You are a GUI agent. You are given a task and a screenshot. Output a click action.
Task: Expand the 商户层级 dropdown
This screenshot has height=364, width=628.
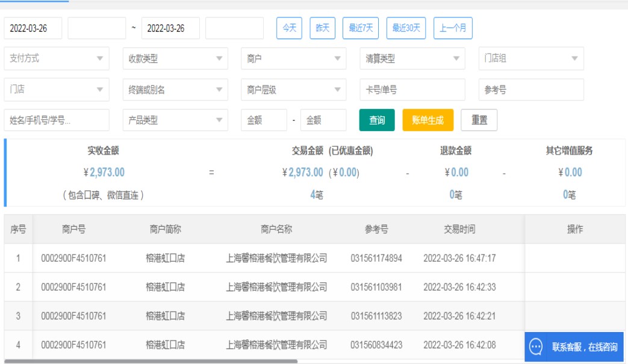293,90
